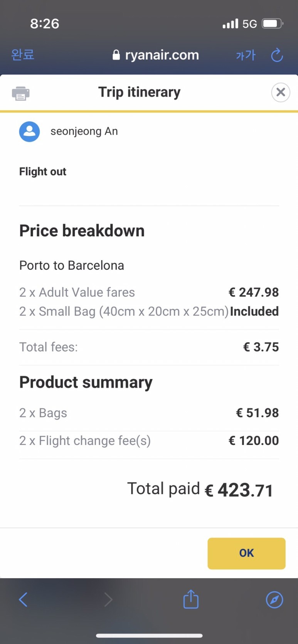The width and height of the screenshot is (298, 644).
Task: Tap the Product summary heading
Action: (86, 382)
